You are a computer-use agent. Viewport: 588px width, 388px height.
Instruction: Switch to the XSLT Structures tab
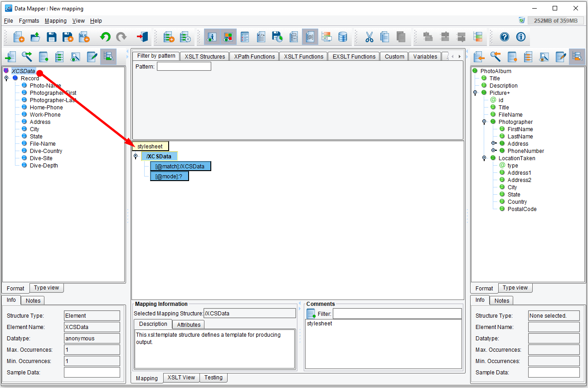204,57
